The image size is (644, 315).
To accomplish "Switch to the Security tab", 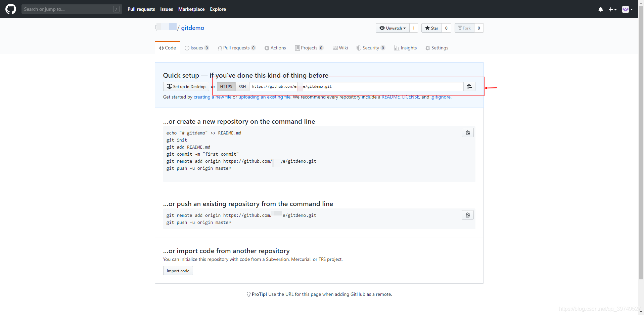I will tap(371, 48).
